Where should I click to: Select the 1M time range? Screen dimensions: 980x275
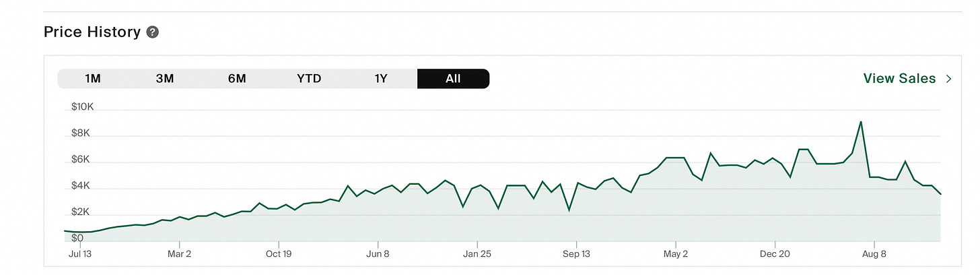(93, 78)
